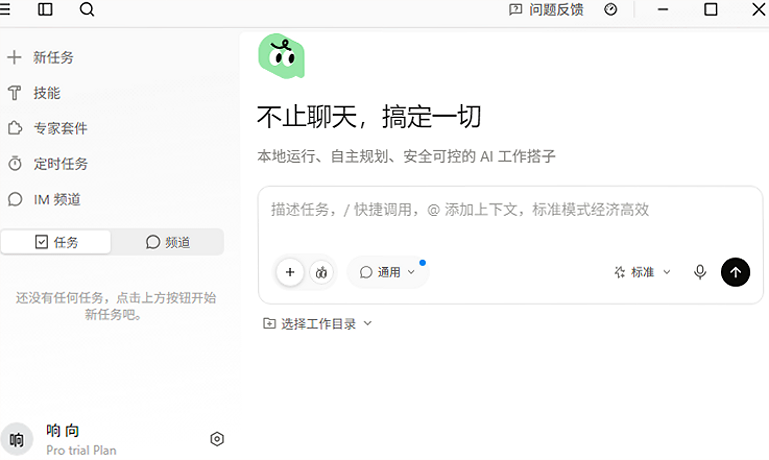The height and width of the screenshot is (460, 769).
Task: Click the empty tasks hint text
Action: point(115,306)
